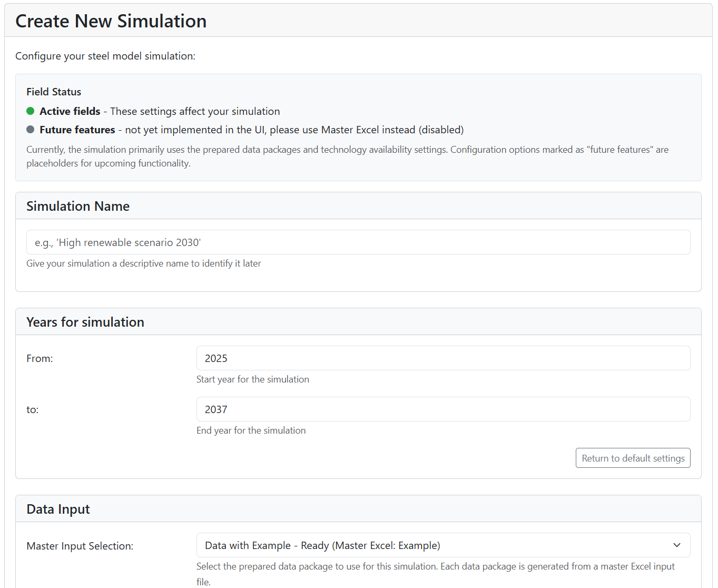The image size is (718, 588).
Task: Click the grey Future features status dot
Action: [31, 130]
